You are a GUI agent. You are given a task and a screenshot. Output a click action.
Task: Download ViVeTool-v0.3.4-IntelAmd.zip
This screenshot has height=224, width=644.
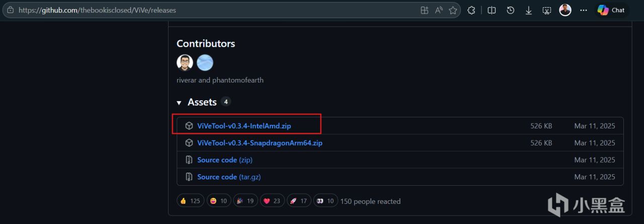[x=244, y=126]
